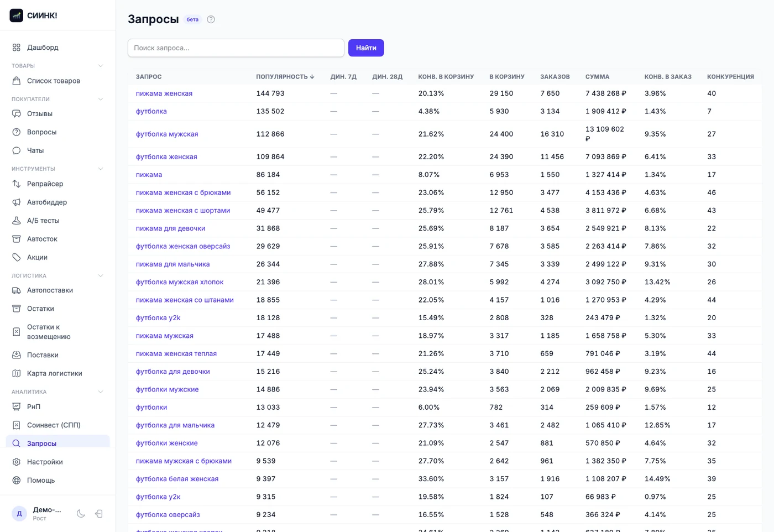
Task: Click the Остатки box icon
Action: (17, 309)
